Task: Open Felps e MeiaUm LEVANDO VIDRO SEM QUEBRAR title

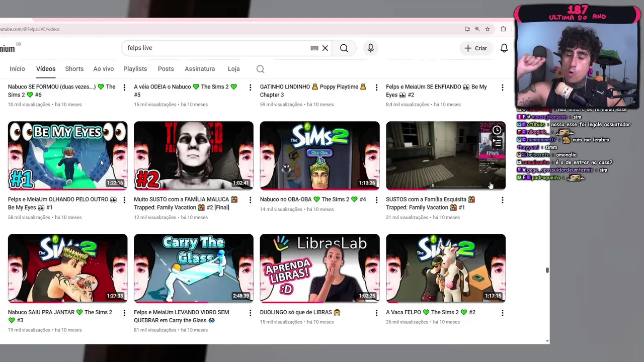Action: point(182,316)
